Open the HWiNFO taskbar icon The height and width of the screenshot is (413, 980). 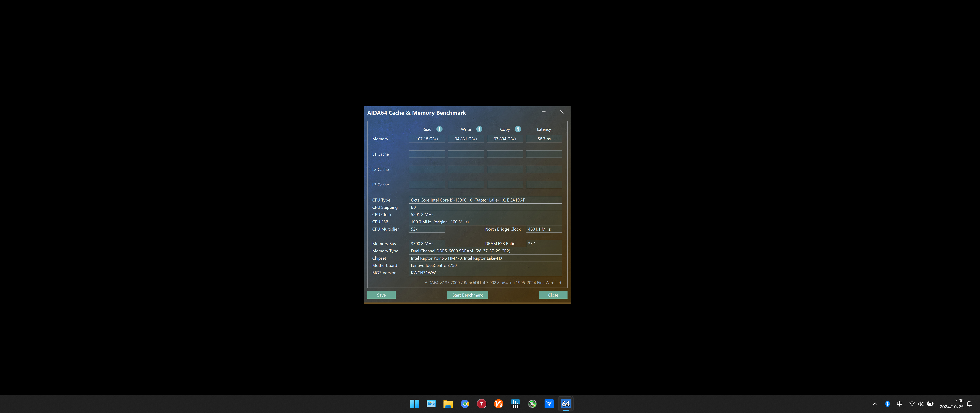[515, 404]
